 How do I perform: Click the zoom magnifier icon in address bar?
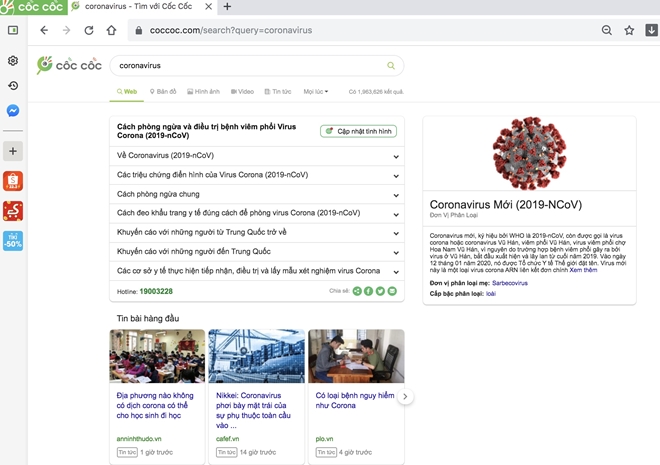click(x=607, y=30)
